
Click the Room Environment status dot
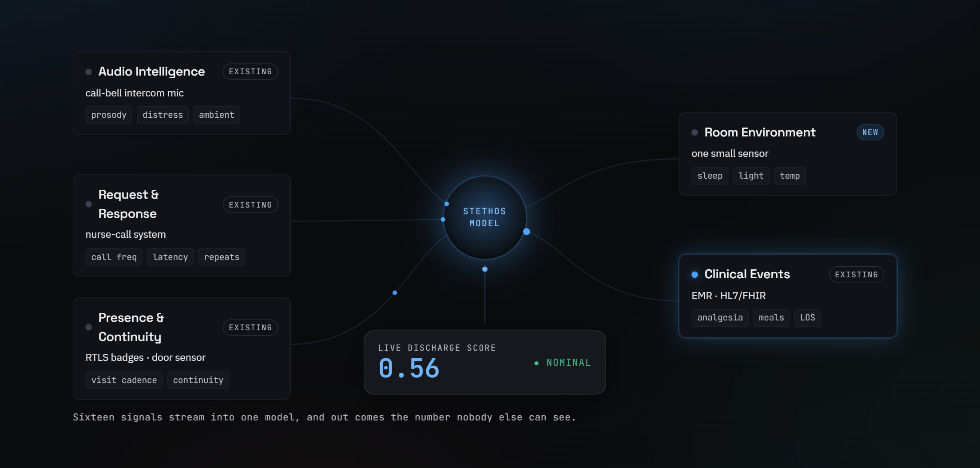coord(695,132)
